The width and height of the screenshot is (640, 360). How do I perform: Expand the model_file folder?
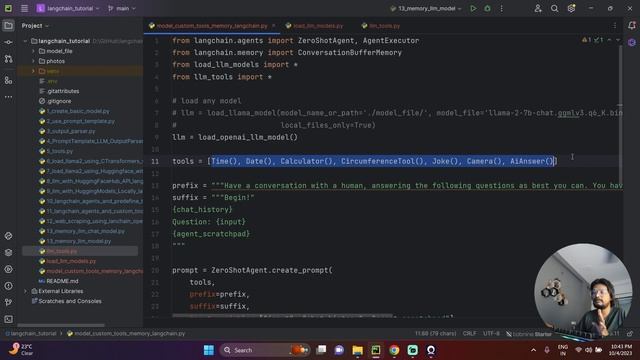pyautogui.click(x=33, y=51)
